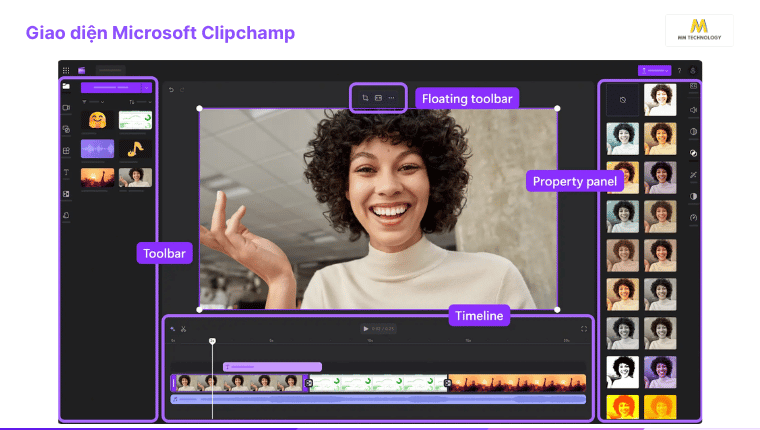This screenshot has width=760, height=430.
Task: Open the Effects wand property tab
Action: coord(694,175)
